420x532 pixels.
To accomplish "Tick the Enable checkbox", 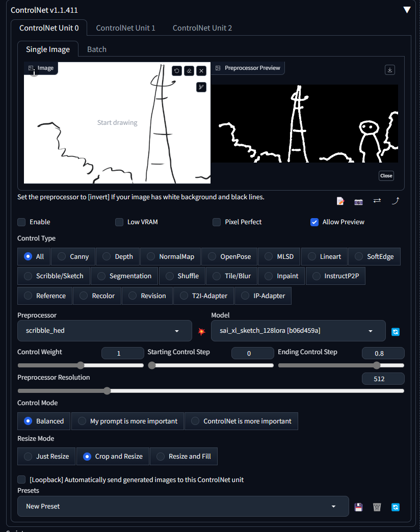I will point(22,222).
